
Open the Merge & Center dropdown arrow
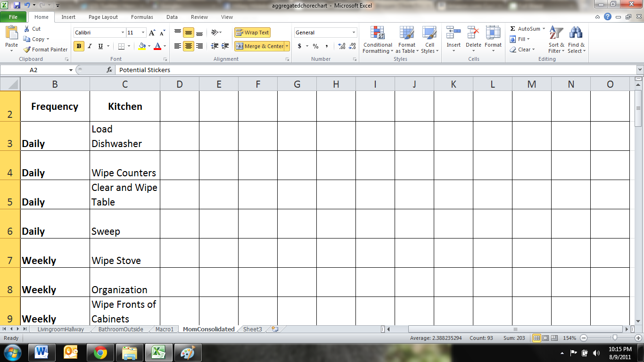pyautogui.click(x=287, y=46)
